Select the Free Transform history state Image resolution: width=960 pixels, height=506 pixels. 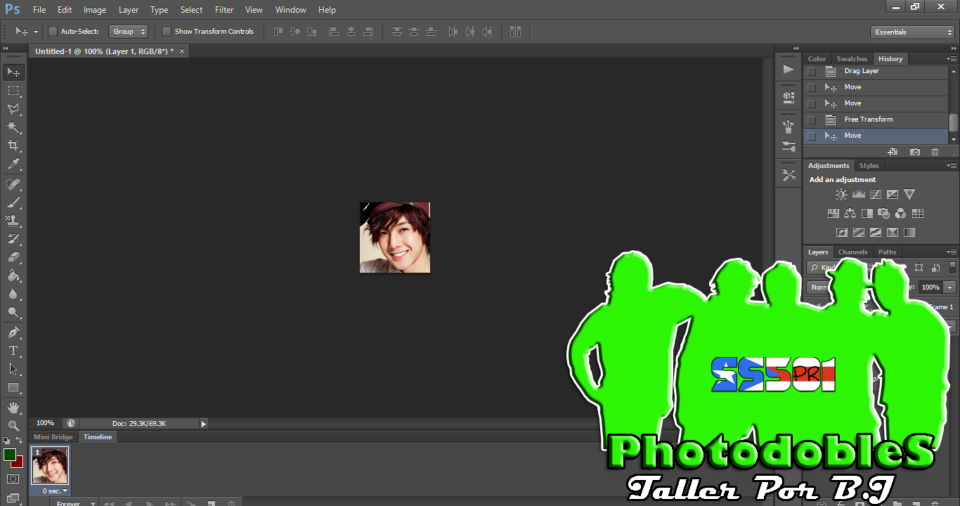[x=877, y=119]
